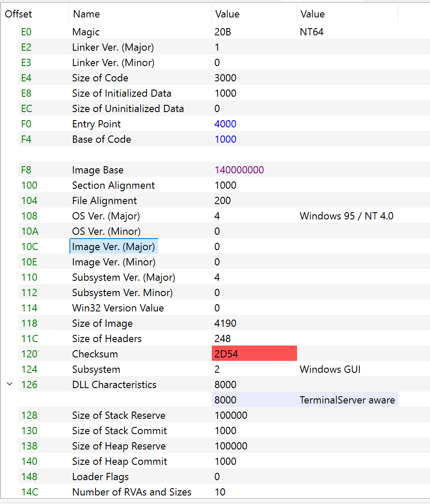Select the Magic value 20B
The height and width of the screenshot is (504, 430).
click(x=223, y=32)
